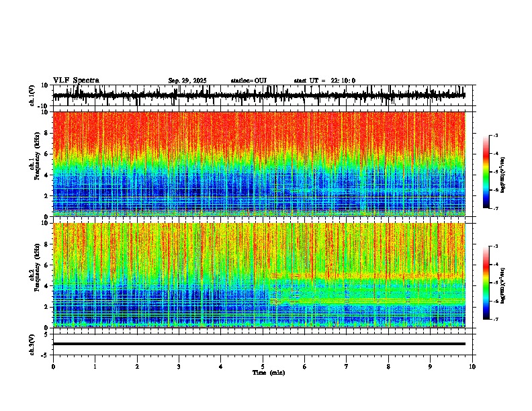The width and height of the screenshot is (532, 411).
Task: Click tick label "5" on the time axis
Action: (263, 367)
